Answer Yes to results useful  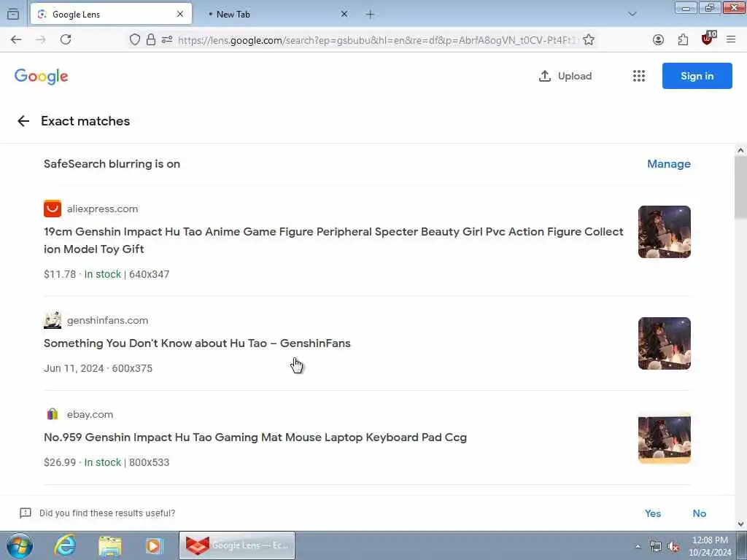(x=653, y=513)
